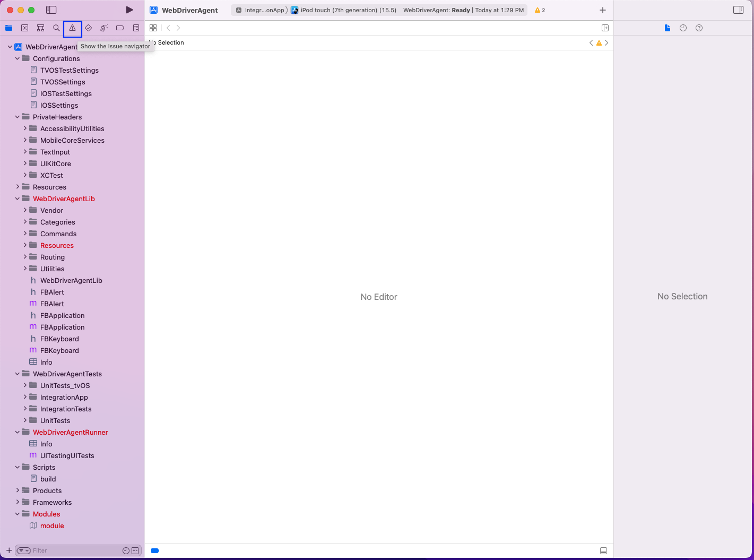The width and height of the screenshot is (754, 560).
Task: Open the WebDriverAgentLib header file
Action: [72, 280]
